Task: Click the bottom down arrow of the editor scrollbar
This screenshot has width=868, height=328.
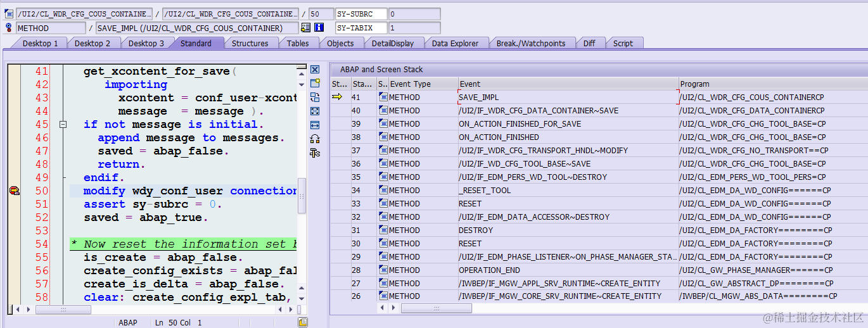Action: tap(302, 298)
